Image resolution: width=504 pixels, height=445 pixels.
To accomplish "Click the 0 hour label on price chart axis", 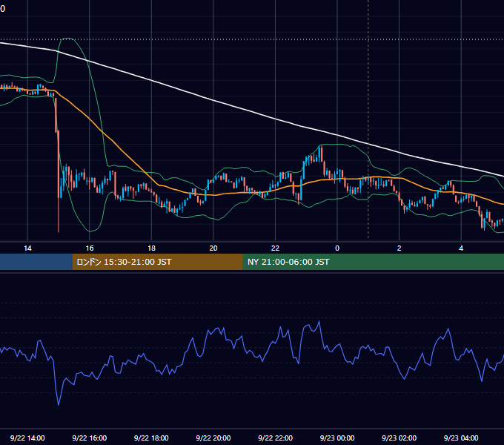I will [x=337, y=248].
